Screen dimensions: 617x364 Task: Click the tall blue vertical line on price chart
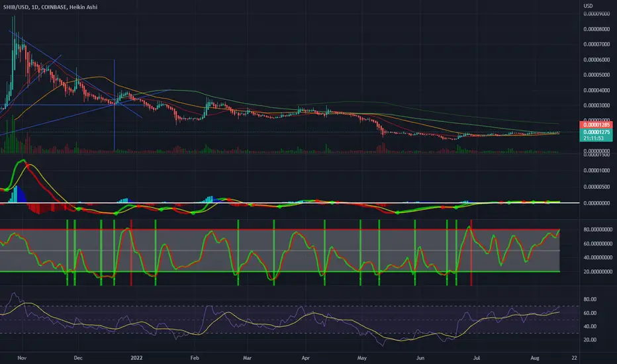pyautogui.click(x=114, y=105)
